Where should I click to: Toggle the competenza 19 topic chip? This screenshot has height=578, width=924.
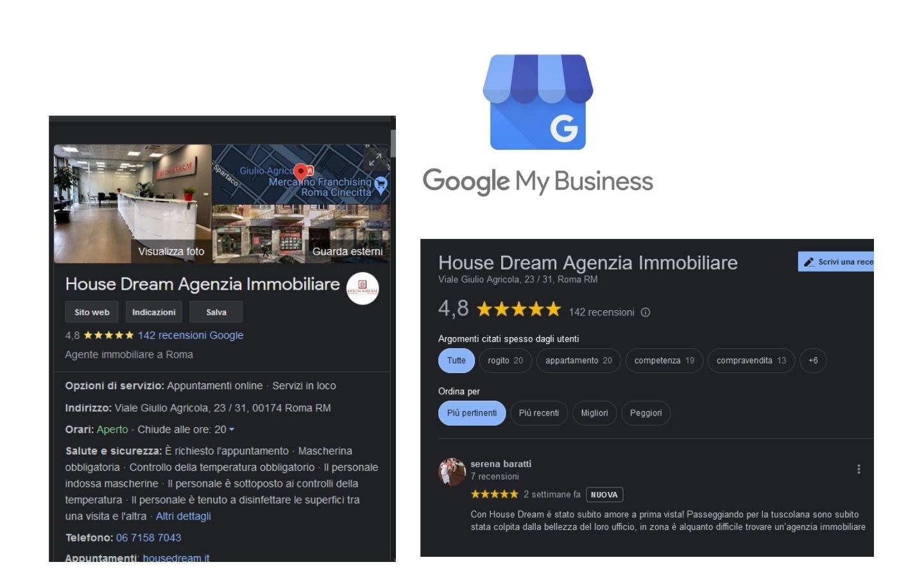click(x=664, y=360)
